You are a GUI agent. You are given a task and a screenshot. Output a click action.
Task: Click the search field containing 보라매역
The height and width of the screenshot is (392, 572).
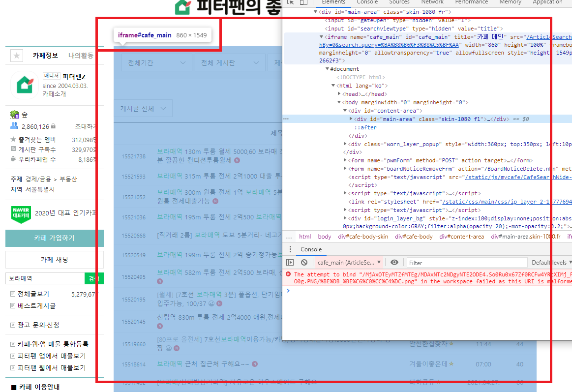[45, 278]
